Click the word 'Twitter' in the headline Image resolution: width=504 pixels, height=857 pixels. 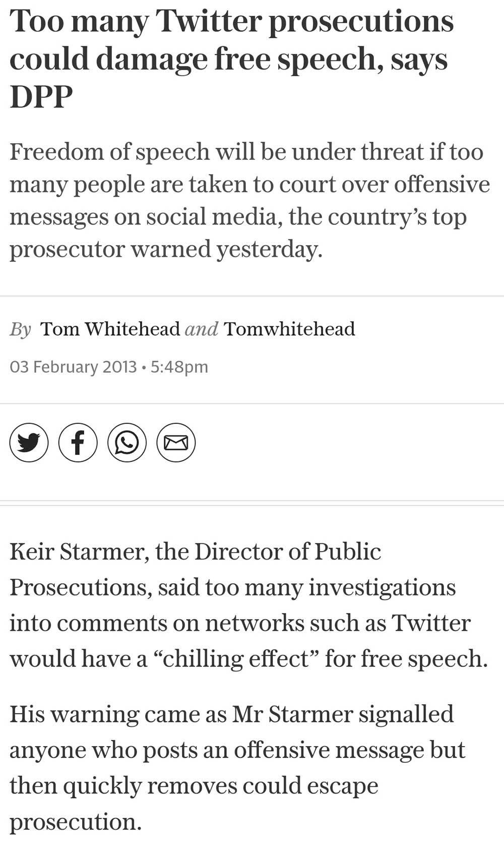tap(208, 21)
